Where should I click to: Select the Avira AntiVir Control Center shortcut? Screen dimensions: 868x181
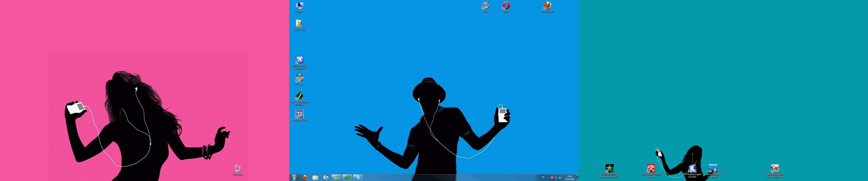tap(651, 171)
